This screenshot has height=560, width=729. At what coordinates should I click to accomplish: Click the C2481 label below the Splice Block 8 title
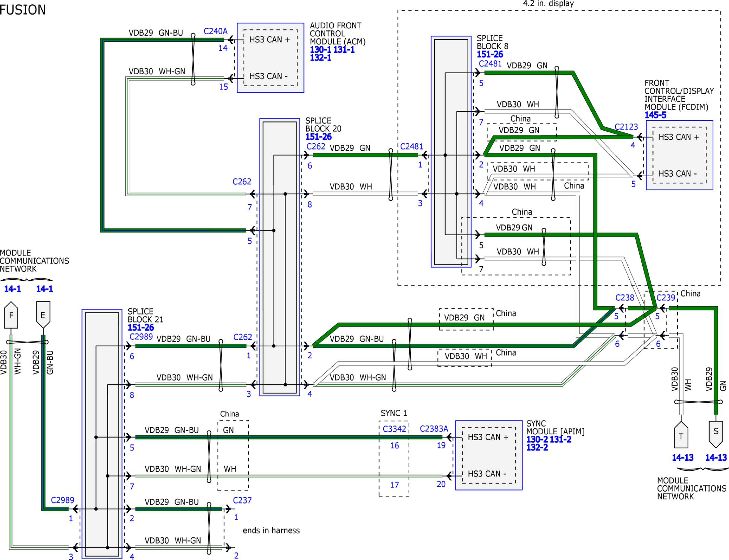point(490,64)
